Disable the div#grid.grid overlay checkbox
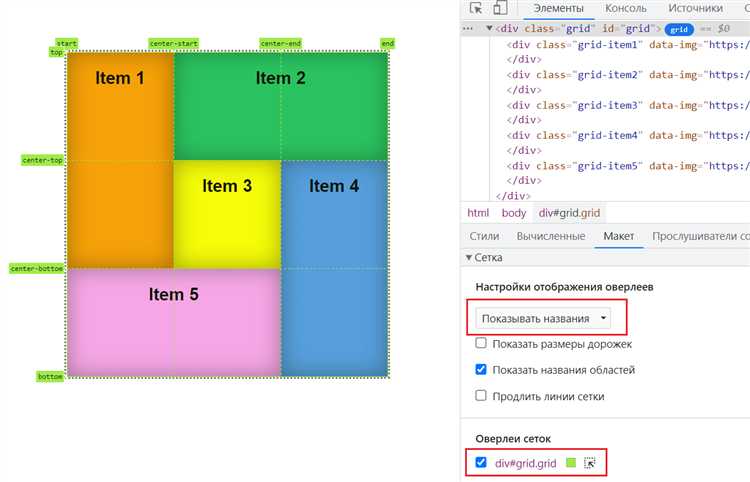 pos(481,463)
